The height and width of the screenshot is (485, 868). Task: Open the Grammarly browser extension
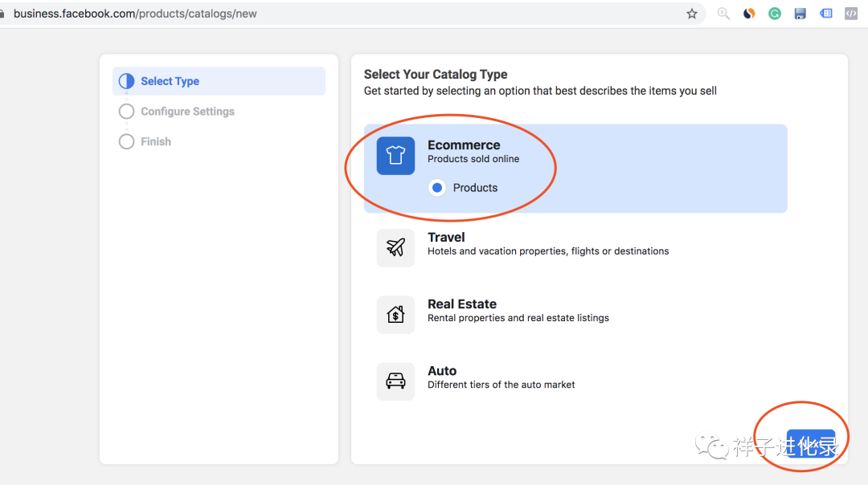click(x=774, y=13)
